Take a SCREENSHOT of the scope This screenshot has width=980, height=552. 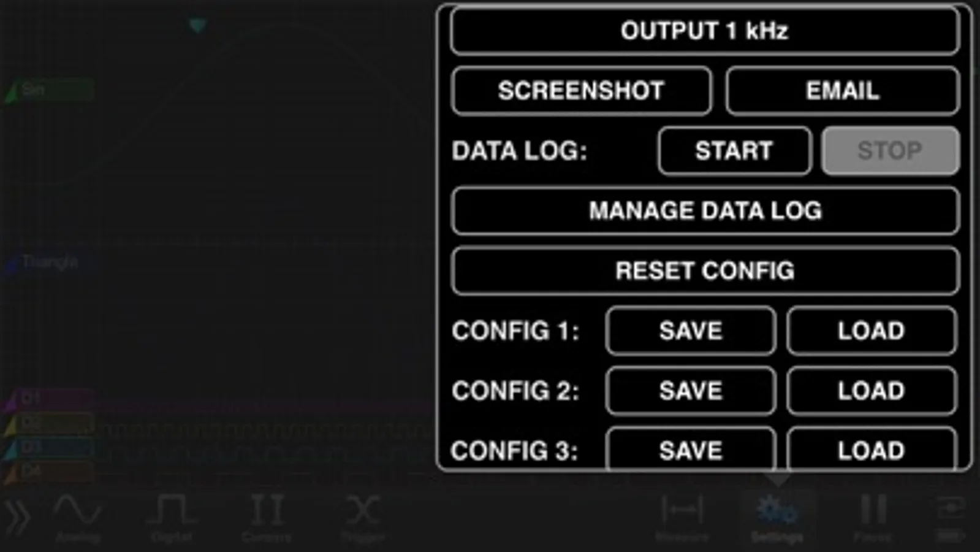582,91
